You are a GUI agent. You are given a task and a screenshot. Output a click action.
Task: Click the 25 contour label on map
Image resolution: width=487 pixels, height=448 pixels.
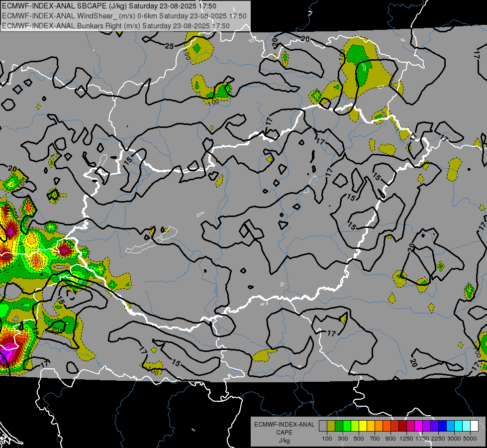click(x=169, y=46)
